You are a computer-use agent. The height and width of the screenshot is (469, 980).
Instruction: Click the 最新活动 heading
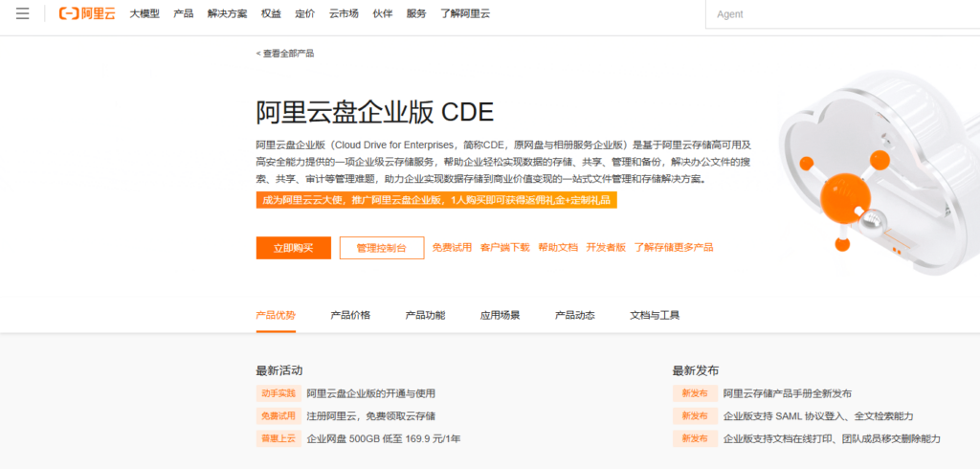tap(279, 370)
